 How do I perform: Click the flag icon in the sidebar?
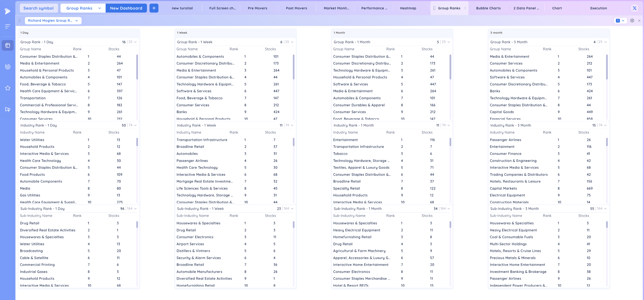(8, 109)
